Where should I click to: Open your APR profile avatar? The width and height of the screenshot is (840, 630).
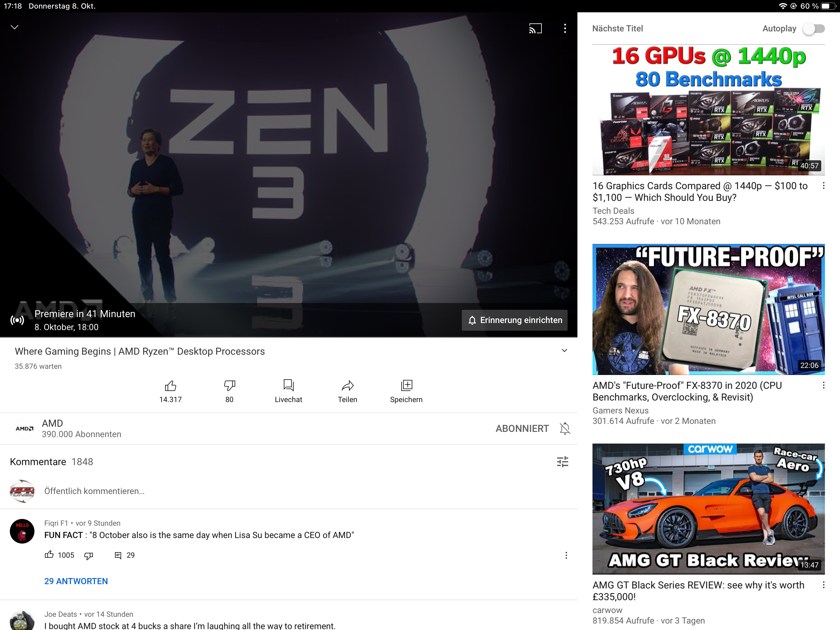[x=22, y=491]
